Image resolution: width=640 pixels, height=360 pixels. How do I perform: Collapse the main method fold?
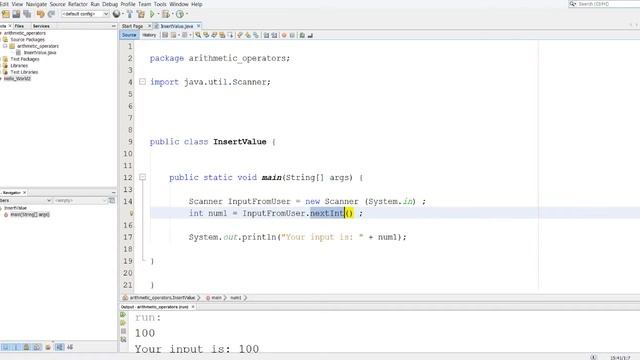pyautogui.click(x=142, y=177)
